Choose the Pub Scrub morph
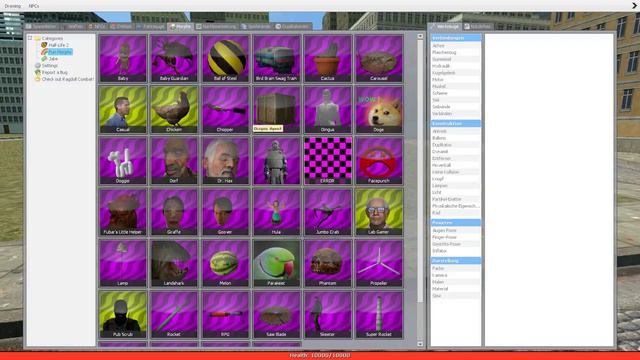This screenshot has height=360, width=640. (x=123, y=315)
